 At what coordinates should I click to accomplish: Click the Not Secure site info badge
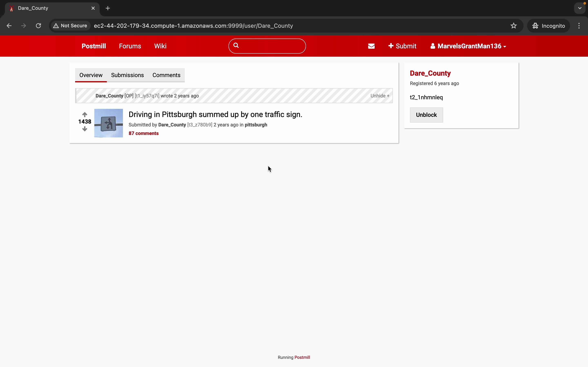tap(70, 26)
